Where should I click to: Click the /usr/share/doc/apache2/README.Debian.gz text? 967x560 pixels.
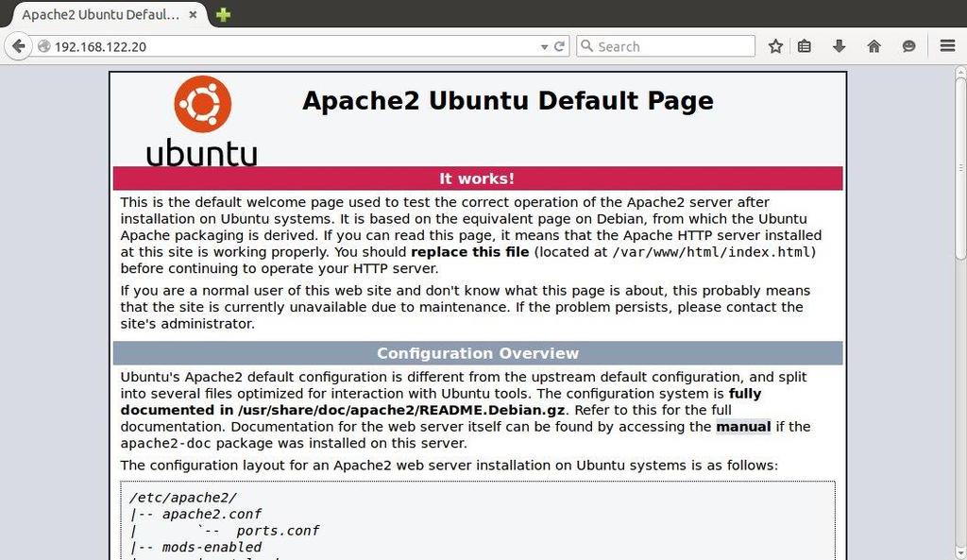(x=401, y=410)
